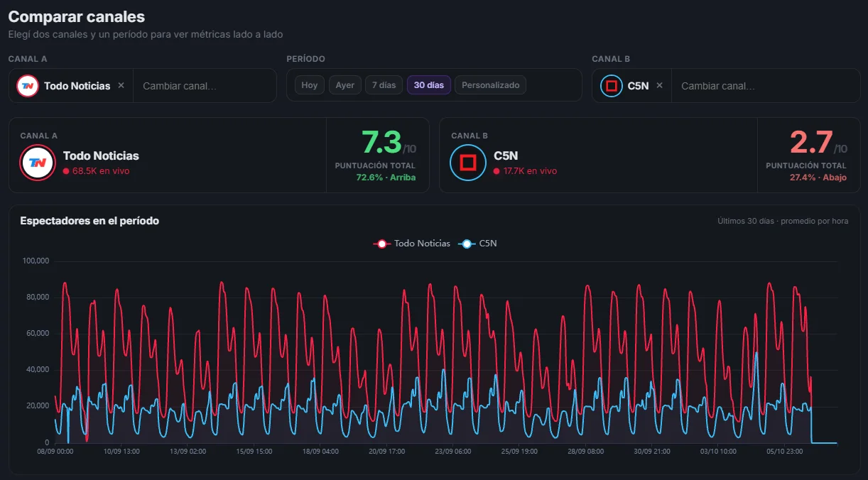868x480 pixels.
Task: Toggle C5N series in chart legend
Action: (x=479, y=244)
